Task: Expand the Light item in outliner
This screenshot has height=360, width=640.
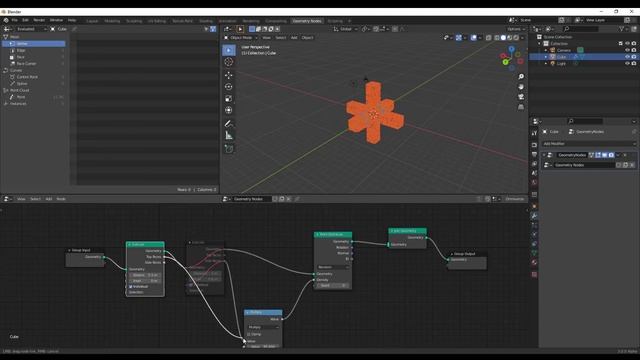Action: (546, 64)
